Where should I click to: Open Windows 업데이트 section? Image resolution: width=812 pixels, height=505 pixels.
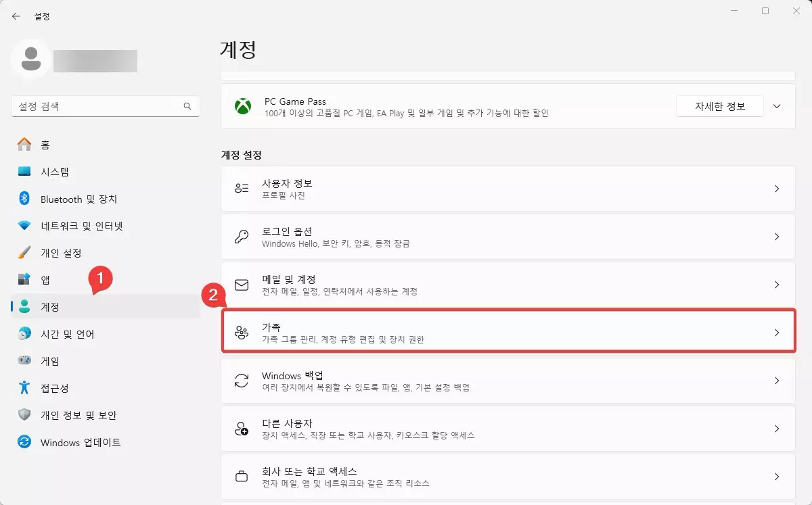[x=81, y=442]
